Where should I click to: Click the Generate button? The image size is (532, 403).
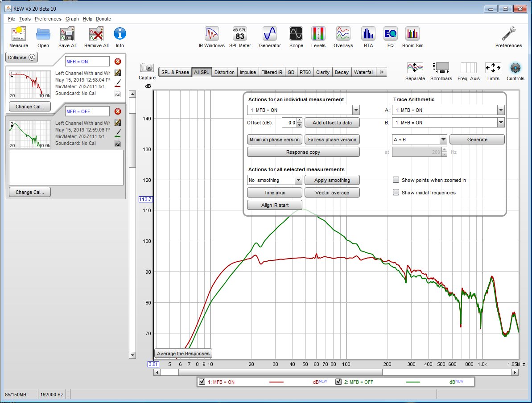pyautogui.click(x=477, y=140)
